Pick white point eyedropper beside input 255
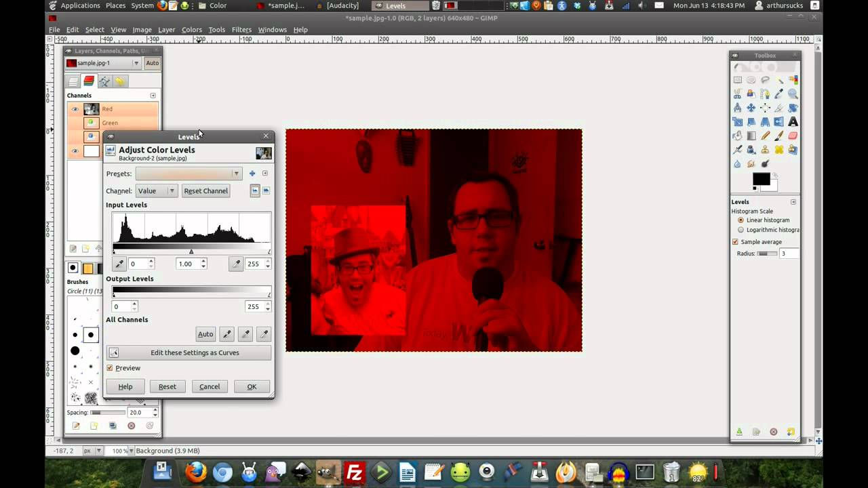Image resolution: width=868 pixels, height=488 pixels. (236, 264)
